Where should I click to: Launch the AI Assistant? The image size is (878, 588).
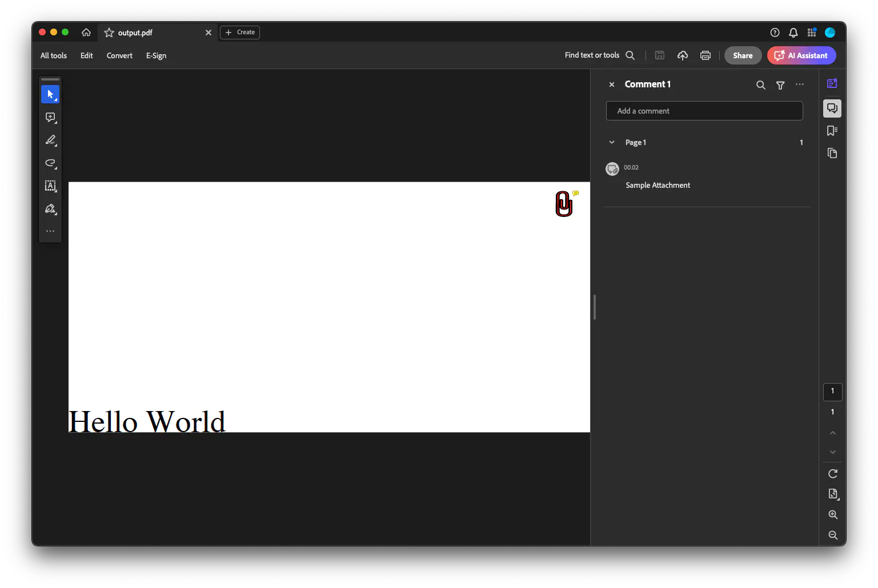(x=801, y=55)
